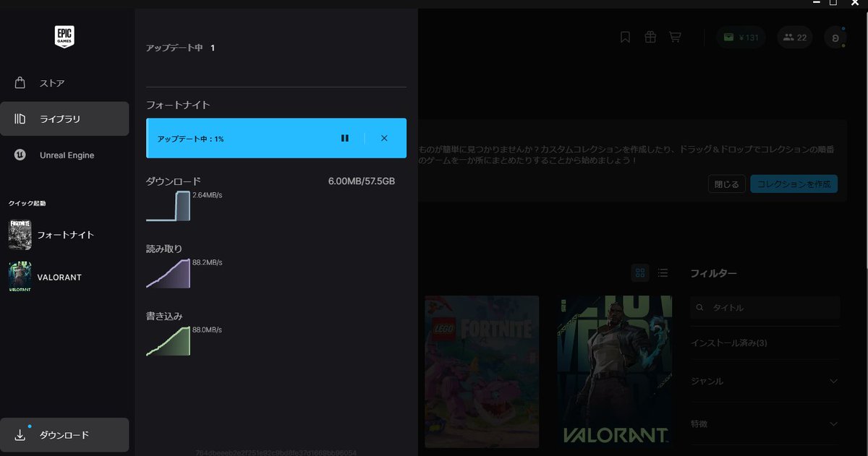The image size is (868, 456).
Task: Open the user profile avatar
Action: tap(835, 38)
